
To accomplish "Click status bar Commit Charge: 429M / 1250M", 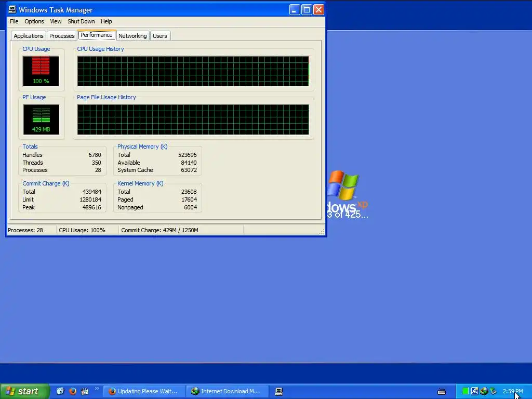I will coord(160,230).
